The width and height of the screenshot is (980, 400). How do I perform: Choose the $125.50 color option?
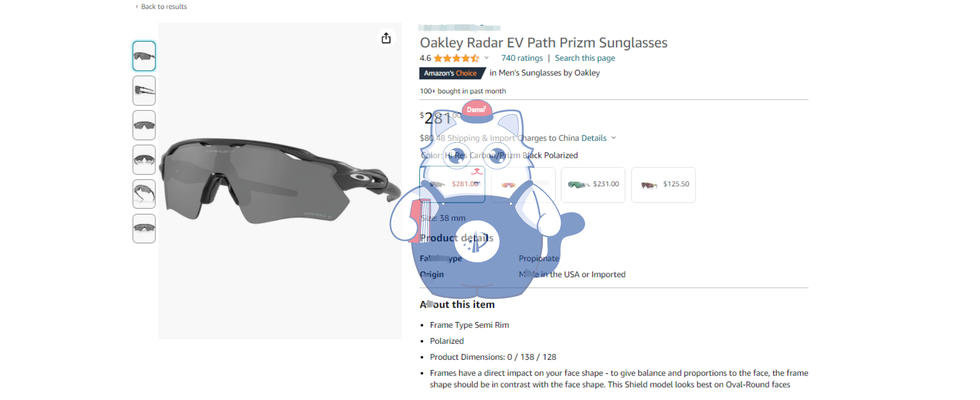tap(663, 185)
